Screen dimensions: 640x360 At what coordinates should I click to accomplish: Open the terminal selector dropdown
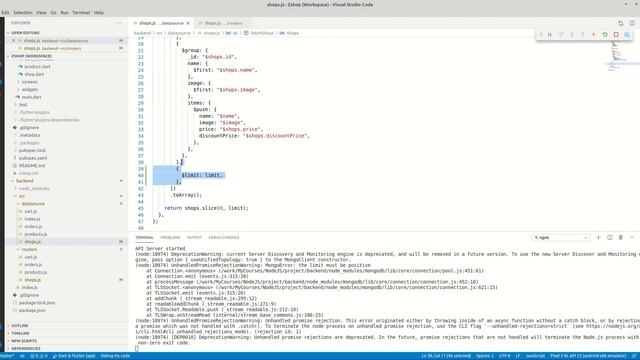561,237
